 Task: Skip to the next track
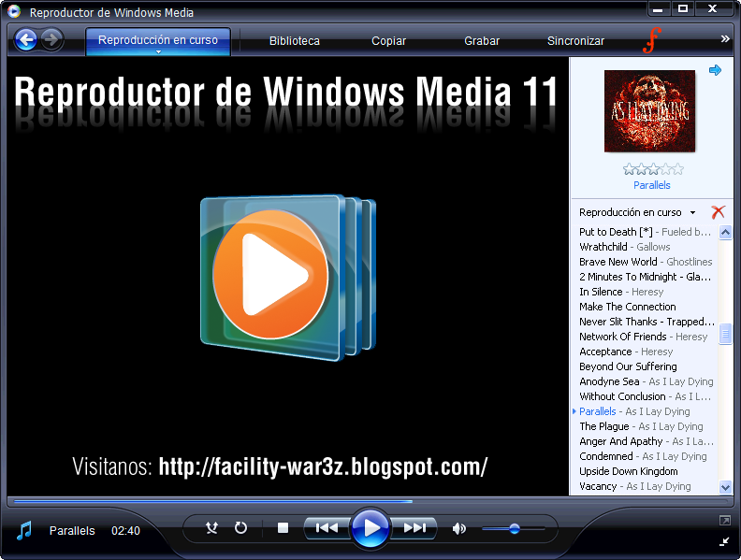pos(414,527)
